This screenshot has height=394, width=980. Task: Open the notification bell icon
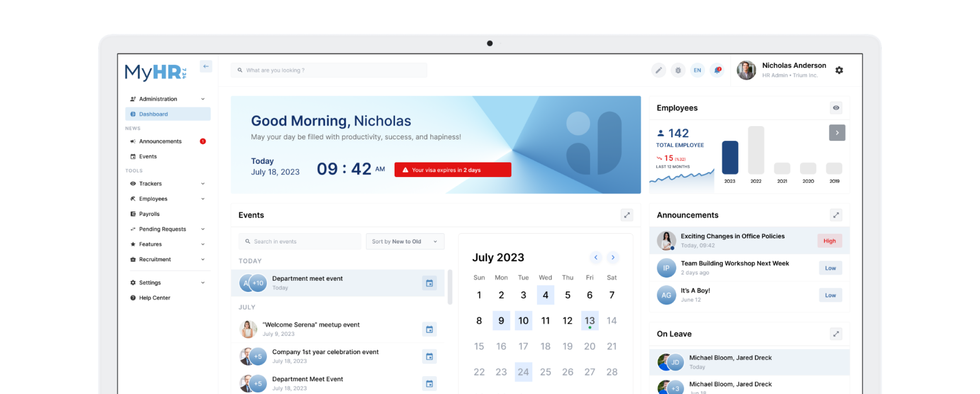(x=717, y=70)
